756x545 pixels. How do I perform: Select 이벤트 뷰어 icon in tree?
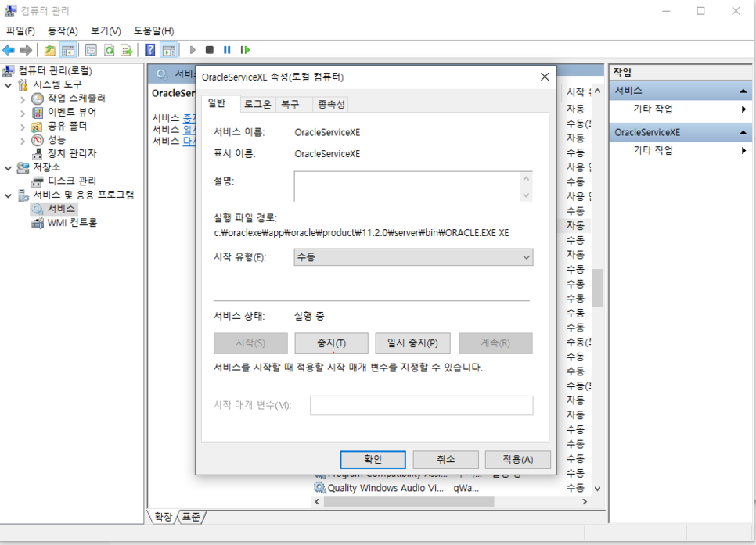(x=38, y=113)
